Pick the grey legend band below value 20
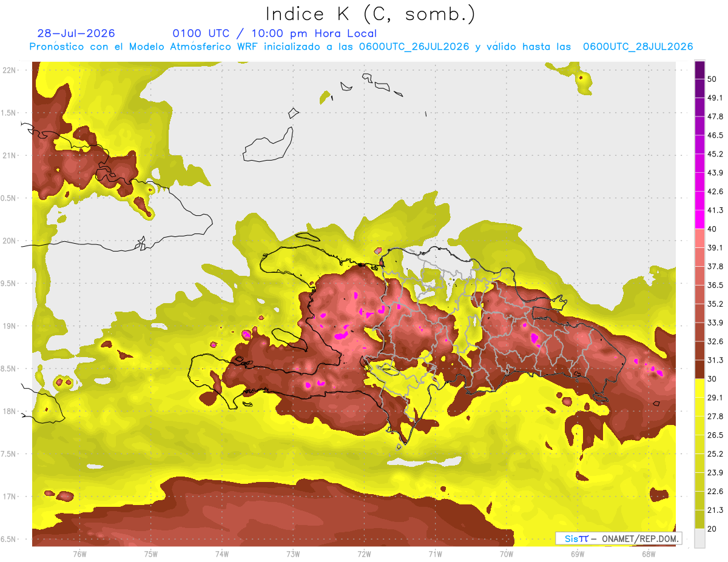 pos(700,538)
